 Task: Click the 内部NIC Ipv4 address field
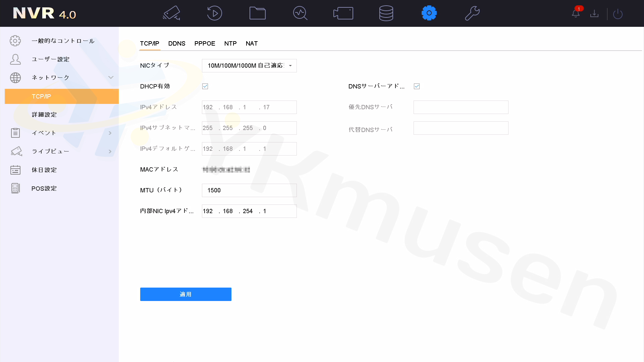coord(249,211)
